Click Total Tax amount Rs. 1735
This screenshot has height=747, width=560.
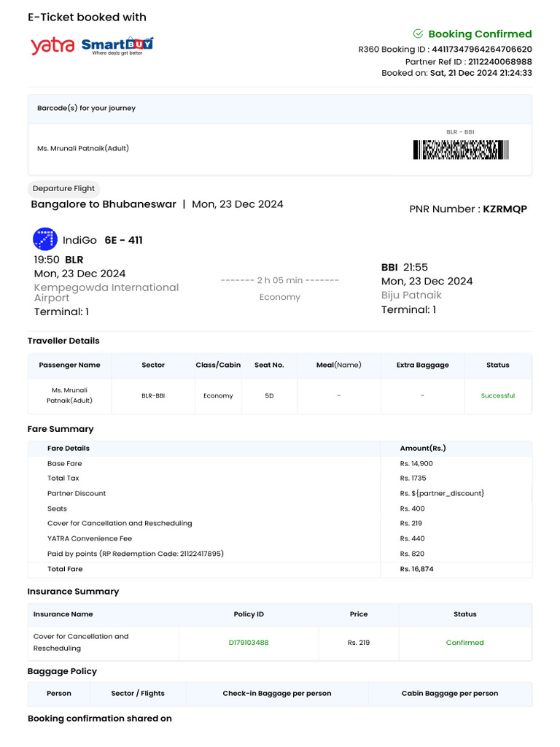coord(413,479)
